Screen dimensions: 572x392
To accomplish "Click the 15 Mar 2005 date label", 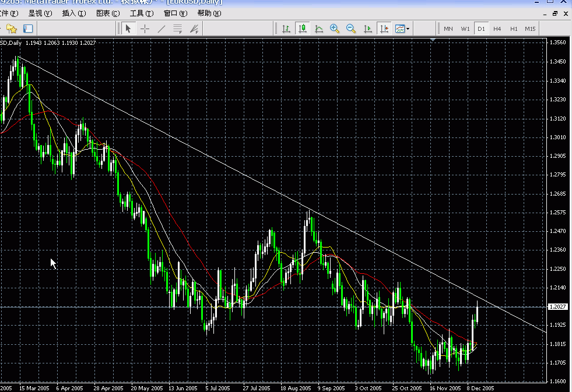I will [x=34, y=389].
